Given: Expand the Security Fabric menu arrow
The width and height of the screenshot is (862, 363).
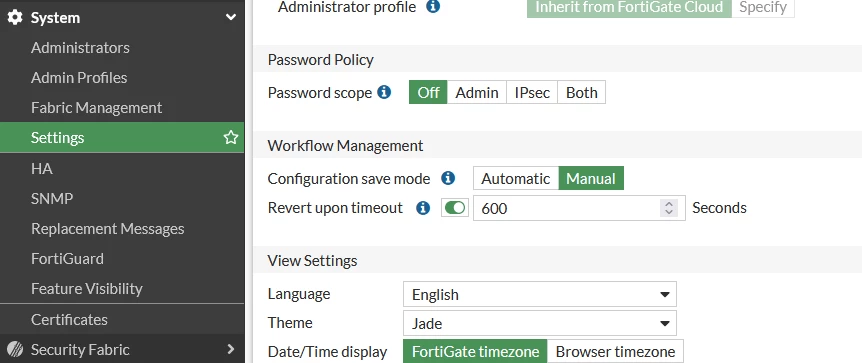Looking at the screenshot, I should pos(231,349).
